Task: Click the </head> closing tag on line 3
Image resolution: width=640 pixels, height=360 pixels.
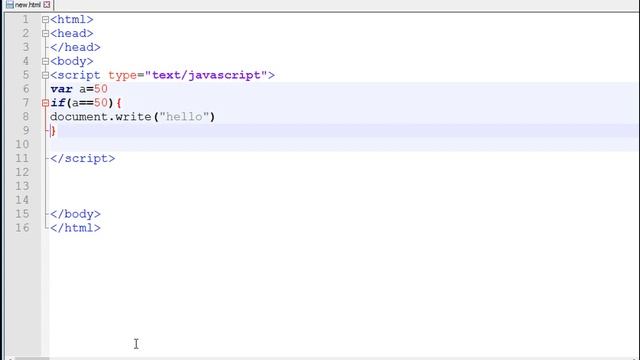Action: [x=75, y=47]
